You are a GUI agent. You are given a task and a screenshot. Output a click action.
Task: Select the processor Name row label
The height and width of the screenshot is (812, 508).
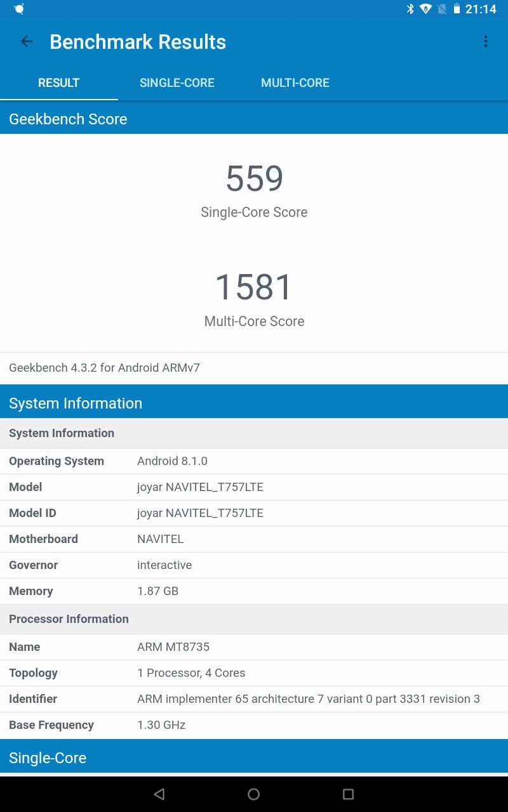(25, 647)
